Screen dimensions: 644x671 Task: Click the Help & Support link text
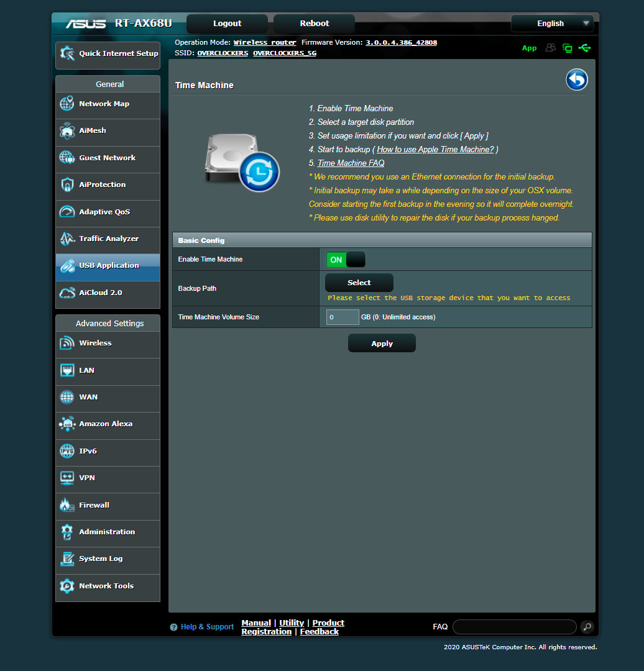(x=207, y=627)
